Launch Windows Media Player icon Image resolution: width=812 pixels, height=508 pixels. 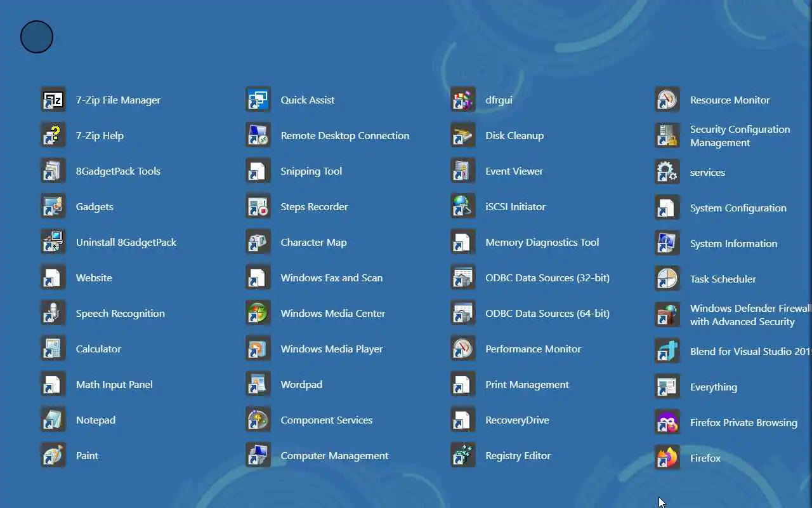click(x=258, y=349)
